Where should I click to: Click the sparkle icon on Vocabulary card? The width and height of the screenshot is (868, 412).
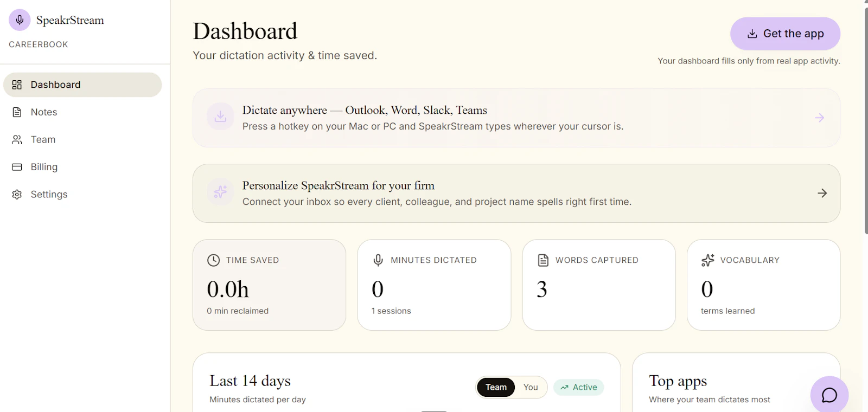coord(707,260)
